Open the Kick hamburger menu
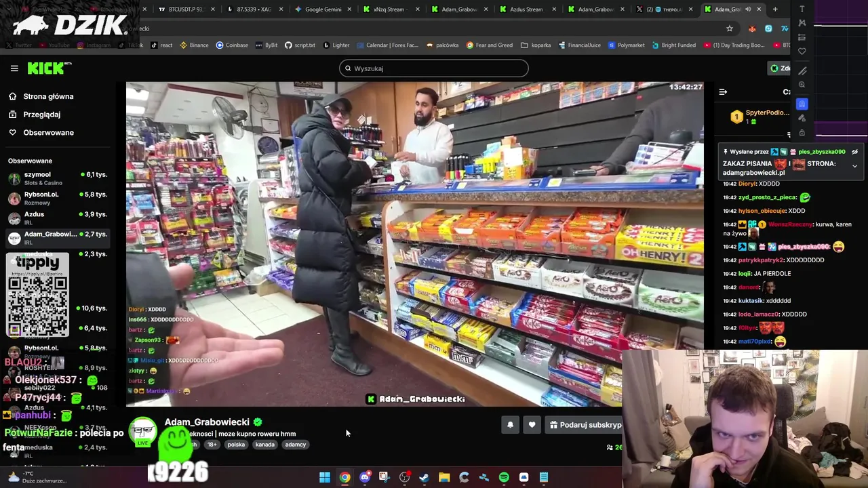This screenshot has width=868, height=488. pos(14,68)
